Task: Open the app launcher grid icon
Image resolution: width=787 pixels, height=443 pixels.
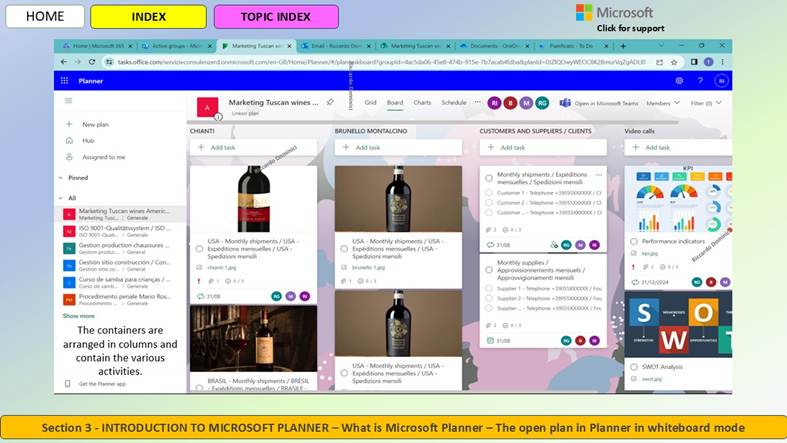Action: pos(64,80)
